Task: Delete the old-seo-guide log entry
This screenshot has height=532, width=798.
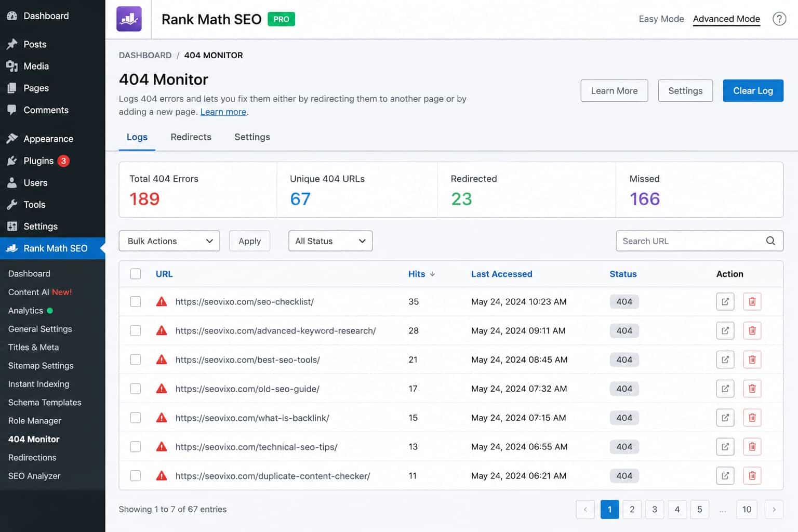Action: pyautogui.click(x=752, y=389)
